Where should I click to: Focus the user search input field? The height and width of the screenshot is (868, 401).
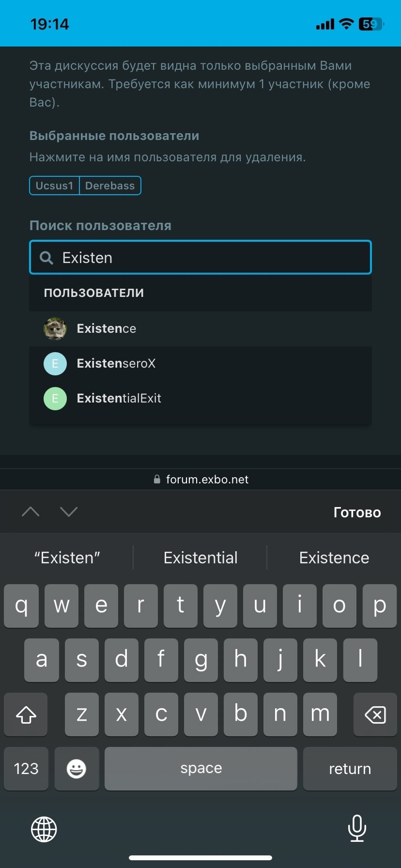click(200, 258)
